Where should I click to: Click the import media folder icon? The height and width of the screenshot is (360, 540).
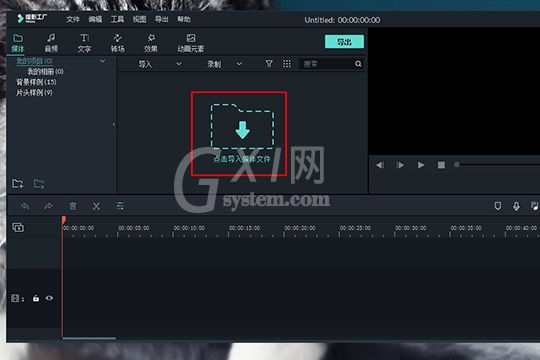click(242, 126)
